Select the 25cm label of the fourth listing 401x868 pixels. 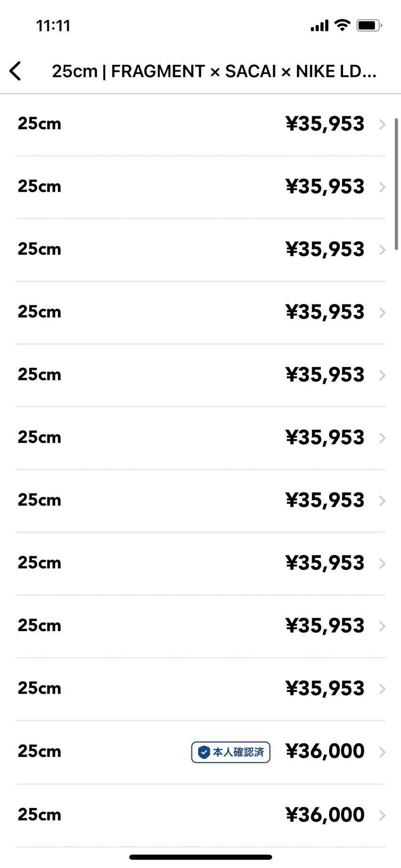coord(40,312)
